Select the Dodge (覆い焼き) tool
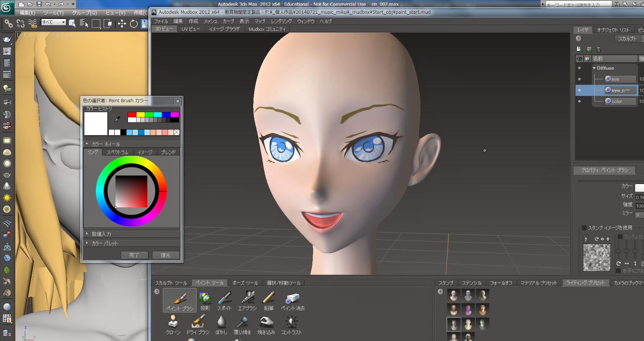Viewport: 644px width, 341px height. tap(242, 324)
